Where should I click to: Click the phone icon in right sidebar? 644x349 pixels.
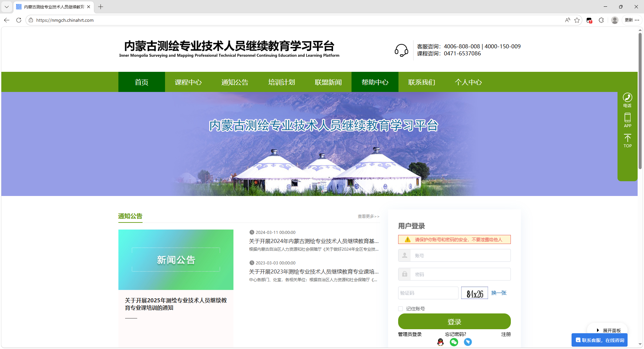tap(627, 98)
